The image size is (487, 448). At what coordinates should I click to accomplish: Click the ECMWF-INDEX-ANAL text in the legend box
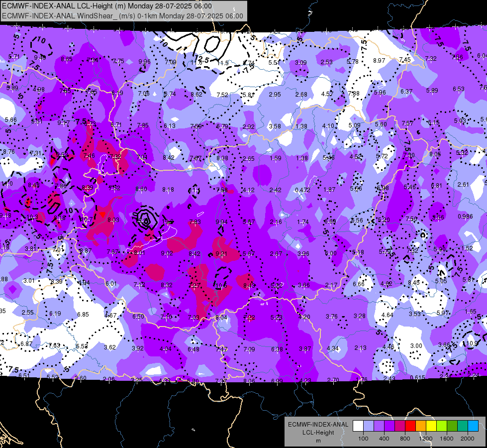(x=318, y=425)
